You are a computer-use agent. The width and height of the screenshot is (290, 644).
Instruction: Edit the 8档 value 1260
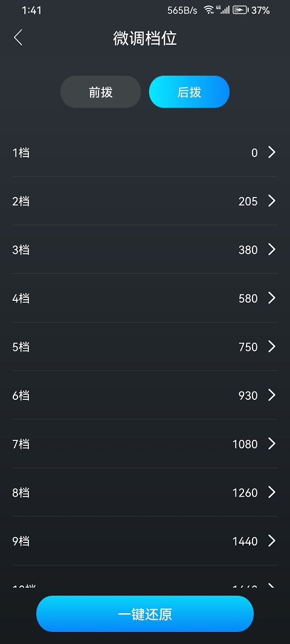pyautogui.click(x=245, y=492)
